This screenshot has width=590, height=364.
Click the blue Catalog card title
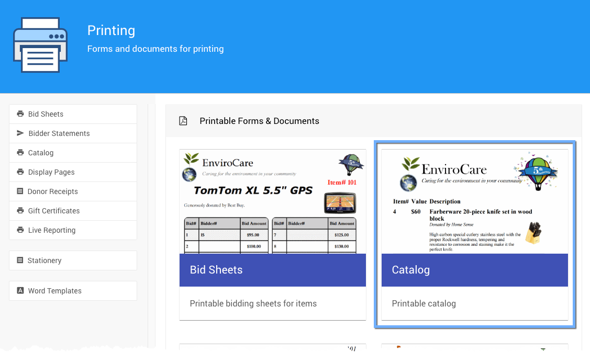pos(410,270)
